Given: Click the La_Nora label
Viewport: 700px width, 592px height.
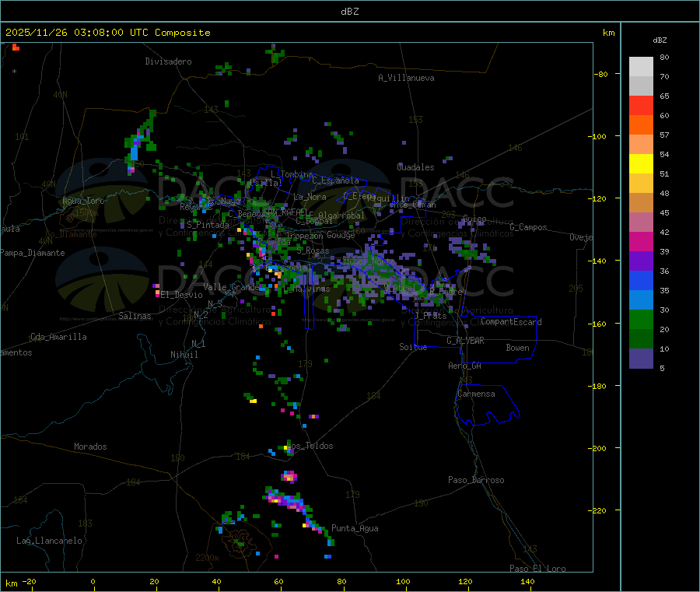Looking at the screenshot, I should click(x=310, y=197).
